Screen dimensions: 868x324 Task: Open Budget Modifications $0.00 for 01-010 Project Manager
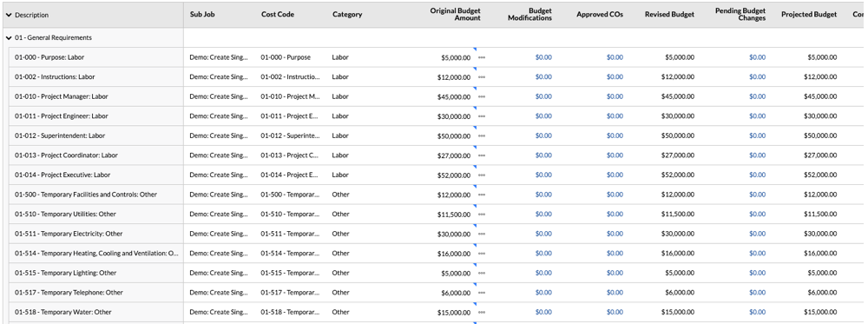coord(543,96)
